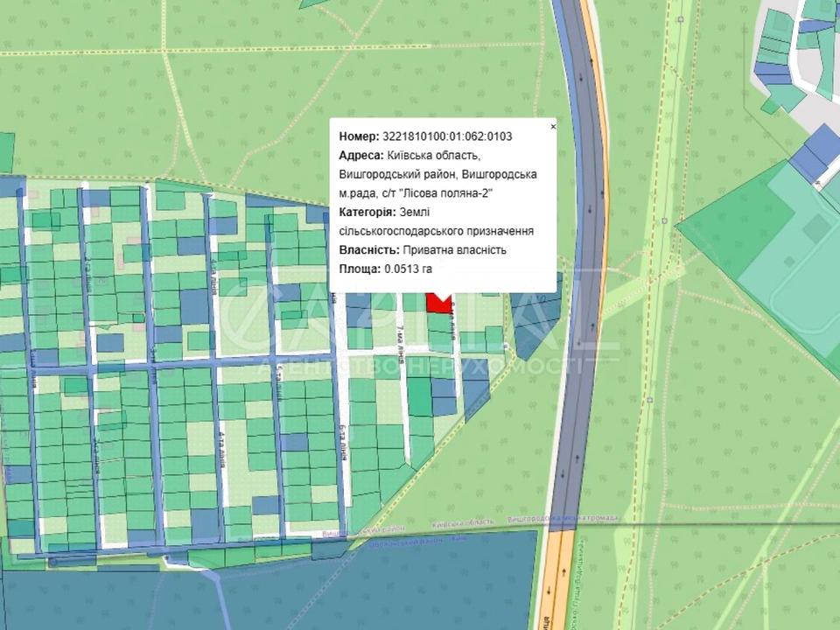Viewport: 840px width, 630px height.
Task: Click the "7-ма лінія" street label
Action: [401, 334]
